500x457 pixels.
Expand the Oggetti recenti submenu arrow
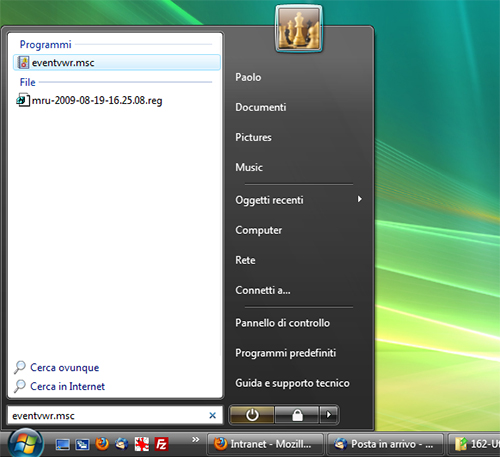pos(359,199)
